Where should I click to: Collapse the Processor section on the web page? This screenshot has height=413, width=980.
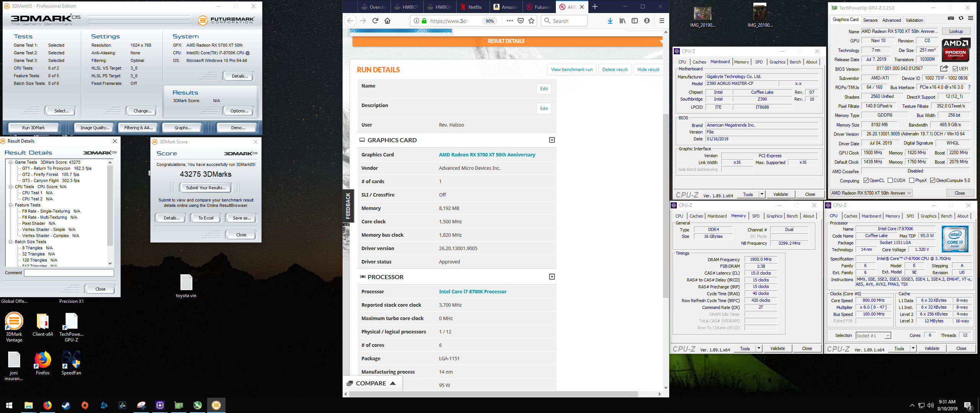tap(552, 276)
